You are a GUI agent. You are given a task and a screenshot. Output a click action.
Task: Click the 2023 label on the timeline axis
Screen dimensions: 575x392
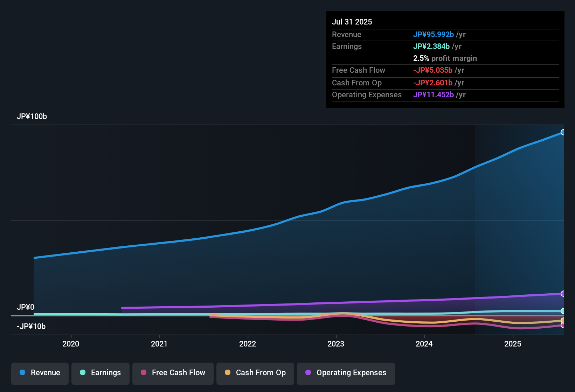tap(336, 344)
